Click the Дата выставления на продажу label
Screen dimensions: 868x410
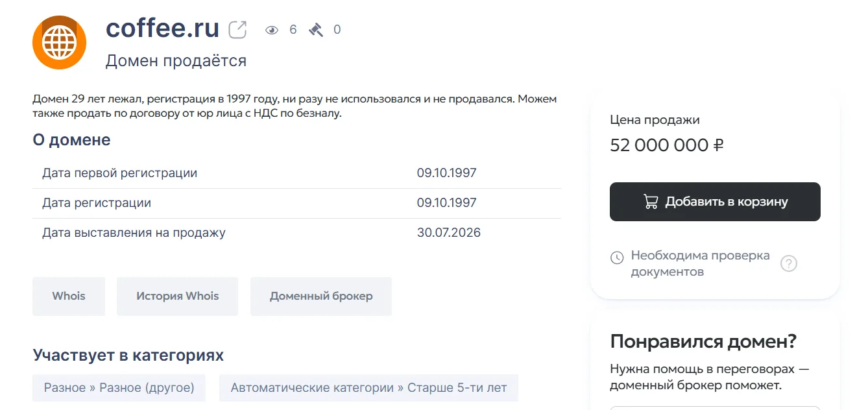pyautogui.click(x=134, y=232)
